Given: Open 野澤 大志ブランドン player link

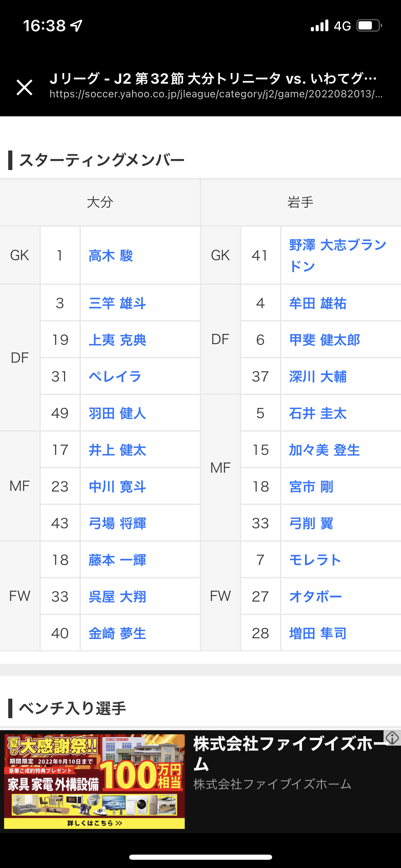Looking at the screenshot, I should [x=337, y=255].
